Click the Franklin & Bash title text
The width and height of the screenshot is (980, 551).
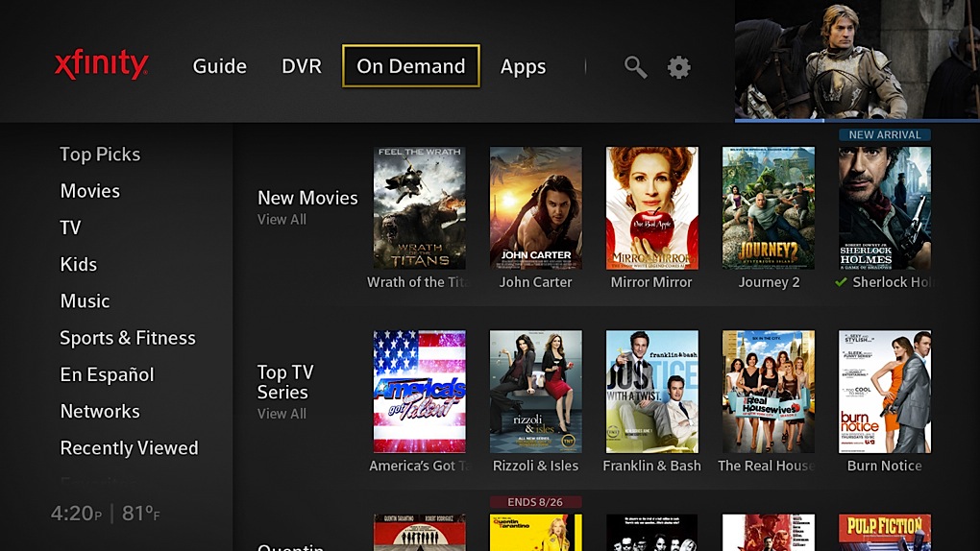coord(651,466)
